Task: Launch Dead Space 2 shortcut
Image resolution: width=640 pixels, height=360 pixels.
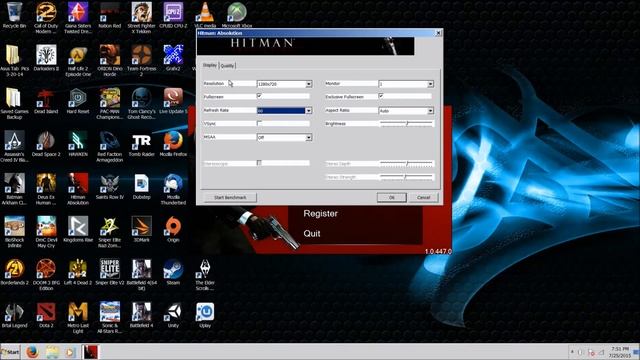Action: click(x=46, y=143)
